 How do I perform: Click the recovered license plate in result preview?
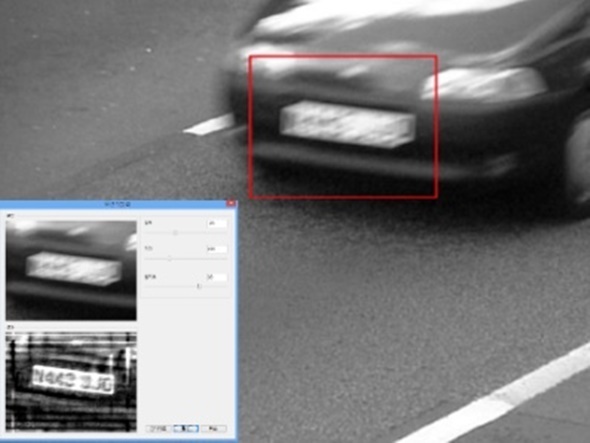tap(73, 379)
